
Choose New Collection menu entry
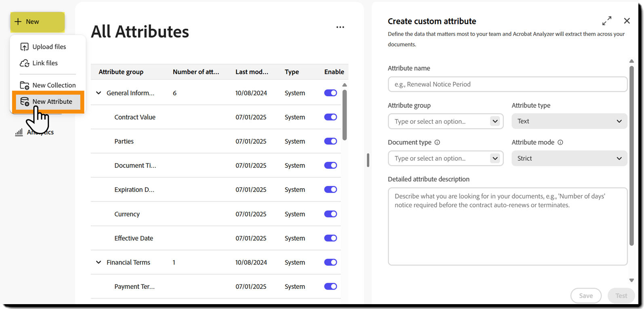pos(48,85)
